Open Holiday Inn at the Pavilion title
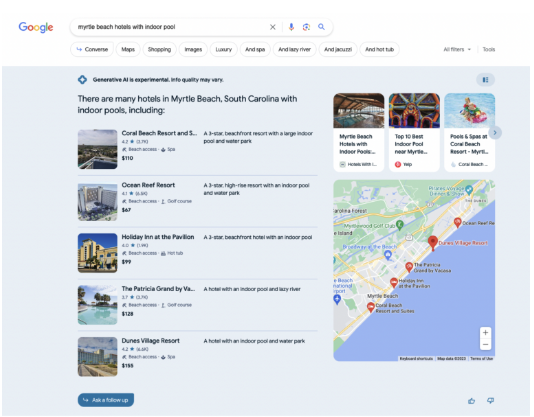The image size is (534, 417). coord(158,237)
